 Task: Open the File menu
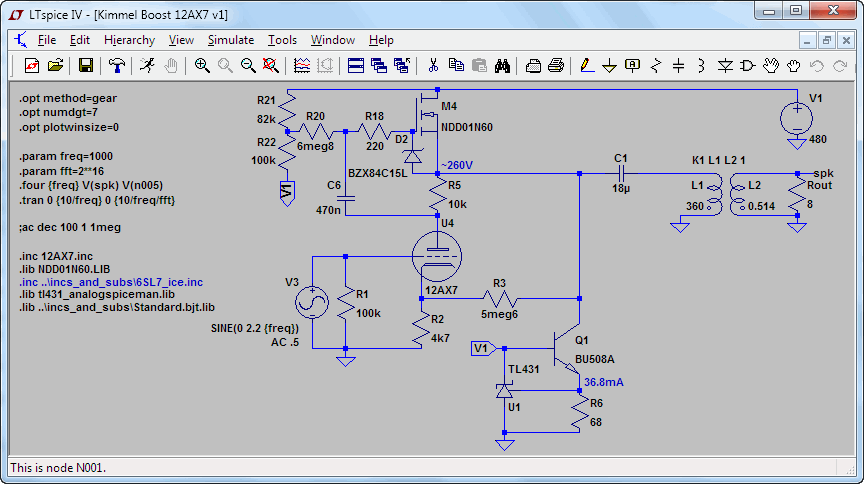(47, 40)
